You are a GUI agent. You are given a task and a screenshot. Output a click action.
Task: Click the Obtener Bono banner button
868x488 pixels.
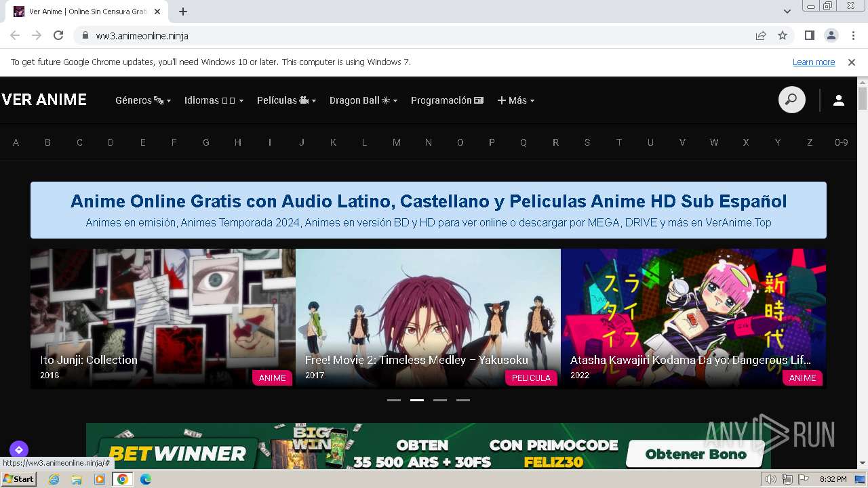696,454
